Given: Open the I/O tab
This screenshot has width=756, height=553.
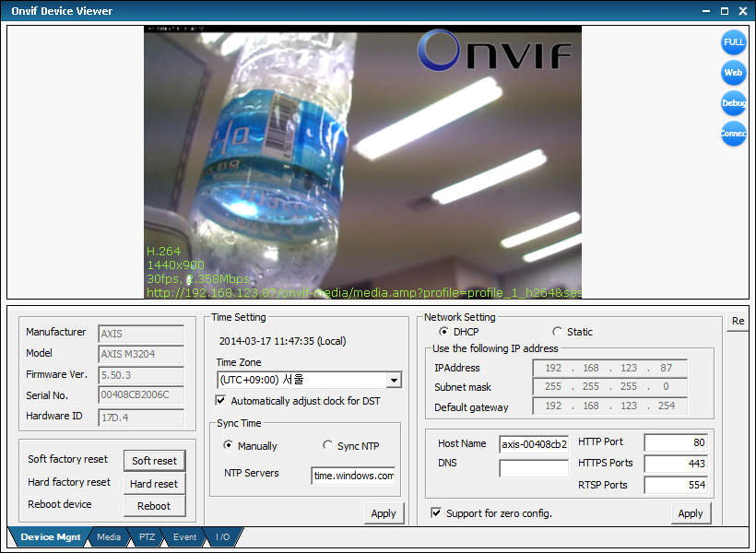Looking at the screenshot, I should click(x=222, y=536).
